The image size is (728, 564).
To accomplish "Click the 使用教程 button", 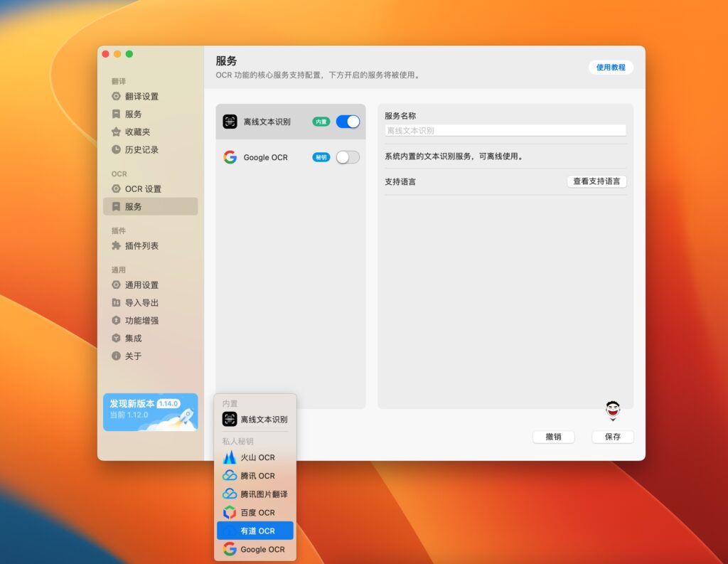I will click(x=611, y=67).
